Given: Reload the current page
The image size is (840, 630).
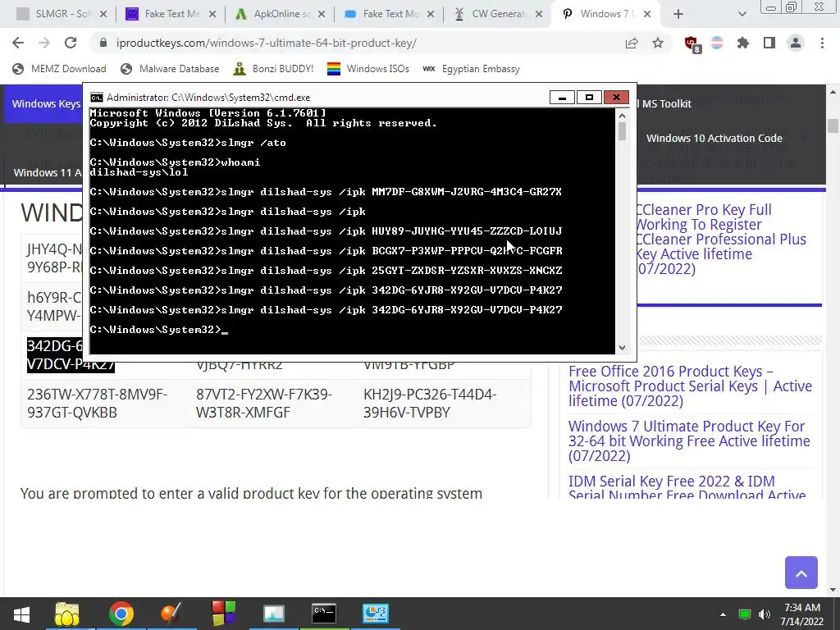Looking at the screenshot, I should [x=71, y=43].
